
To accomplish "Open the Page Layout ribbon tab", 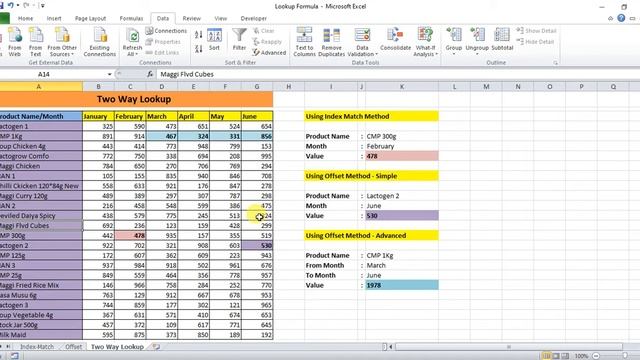I will tap(90, 18).
